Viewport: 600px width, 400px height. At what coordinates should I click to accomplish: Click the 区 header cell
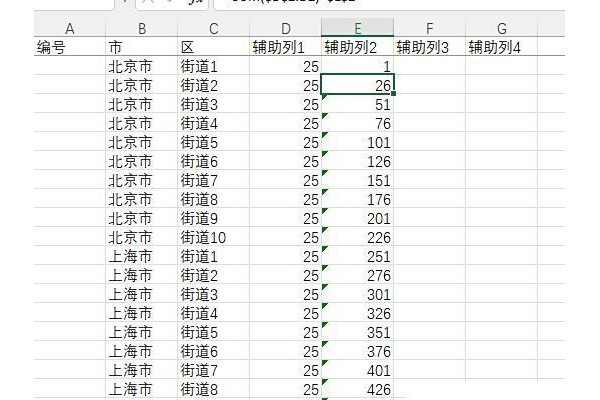214,47
